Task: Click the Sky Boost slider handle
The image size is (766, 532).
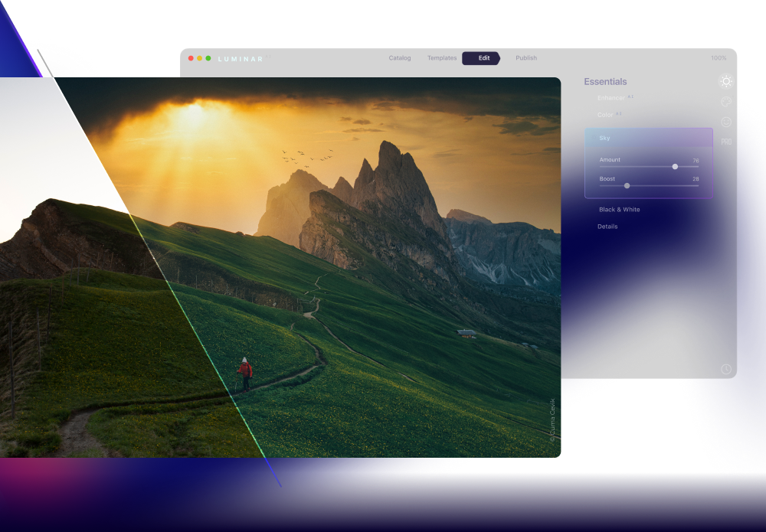Action: [627, 185]
